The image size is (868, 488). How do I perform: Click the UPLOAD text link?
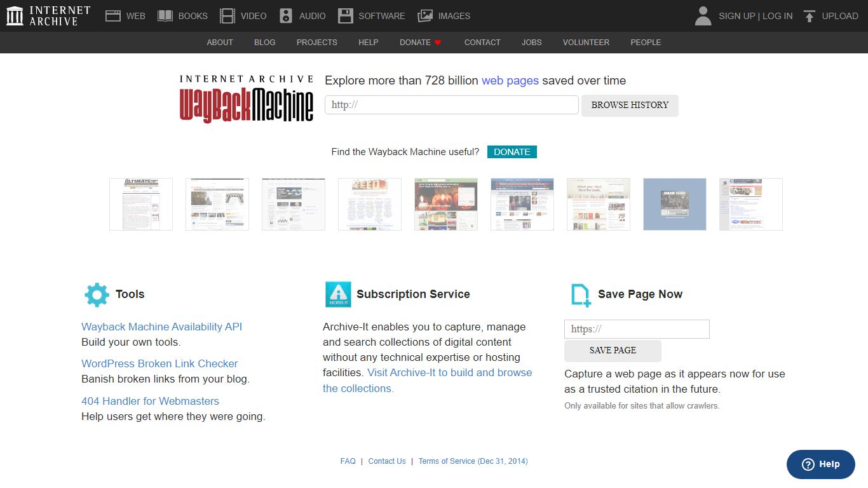[x=840, y=16]
